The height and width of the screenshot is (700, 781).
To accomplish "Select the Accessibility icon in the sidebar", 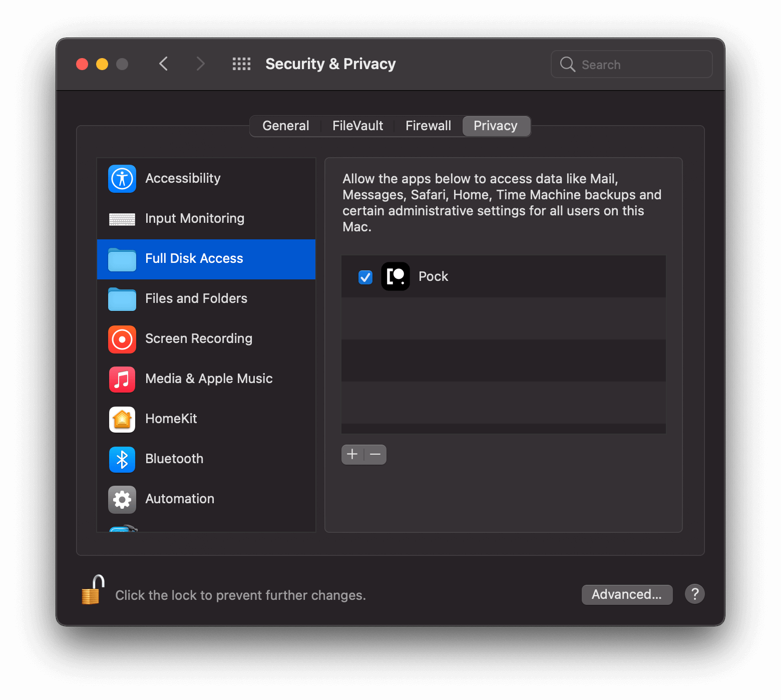I will (122, 179).
